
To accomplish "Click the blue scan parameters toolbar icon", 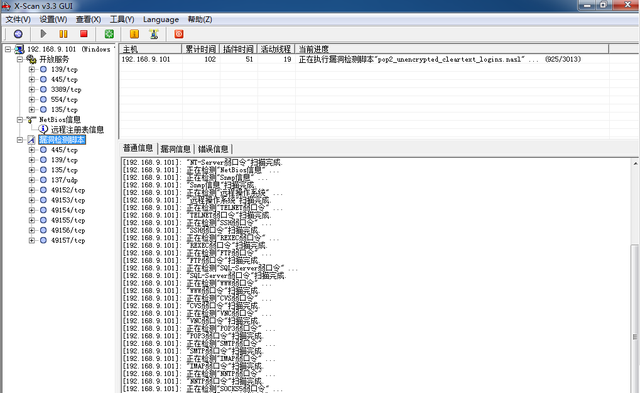I will 18,34.
